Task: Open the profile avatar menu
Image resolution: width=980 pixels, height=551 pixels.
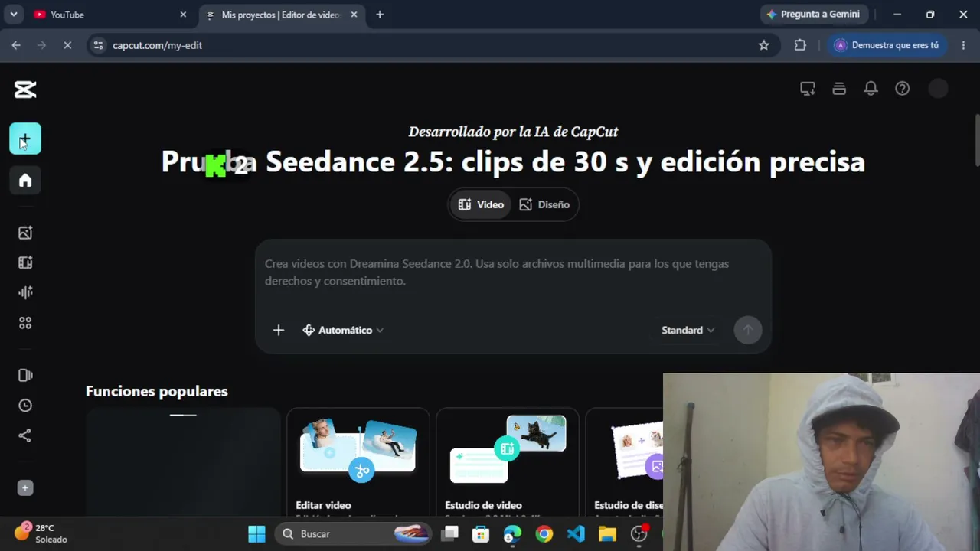Action: click(938, 89)
